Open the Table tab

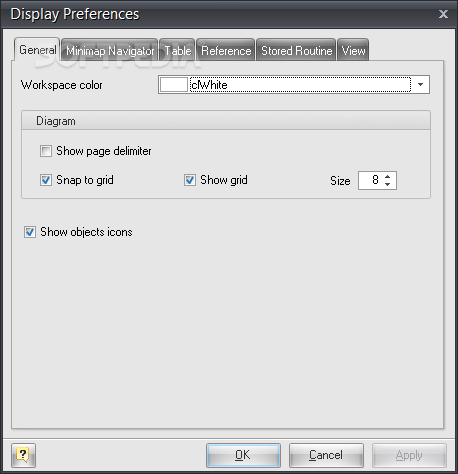[177, 51]
